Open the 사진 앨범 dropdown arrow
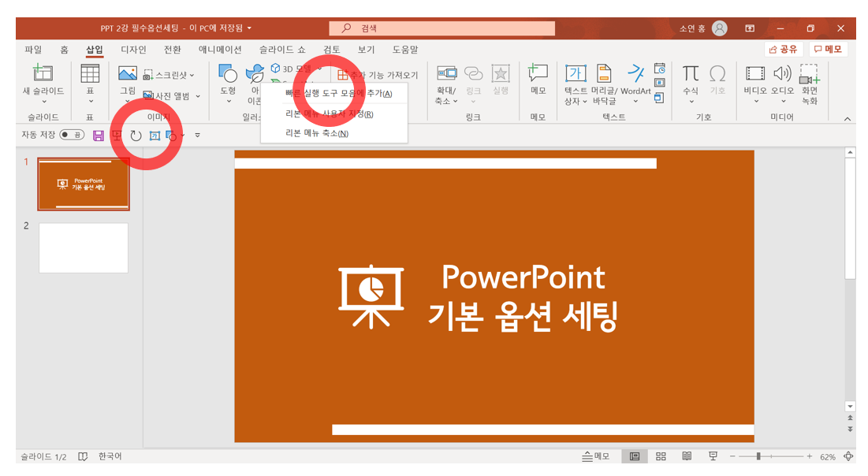 click(x=198, y=96)
